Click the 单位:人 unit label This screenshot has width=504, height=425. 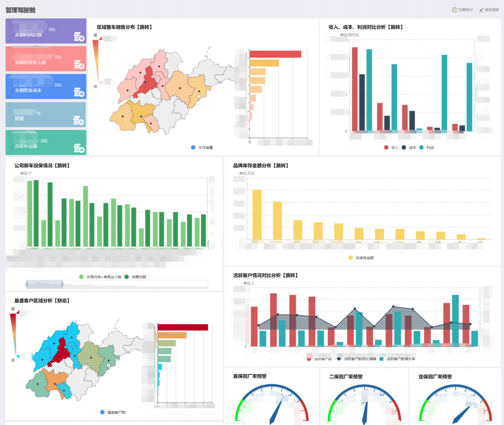(x=249, y=283)
